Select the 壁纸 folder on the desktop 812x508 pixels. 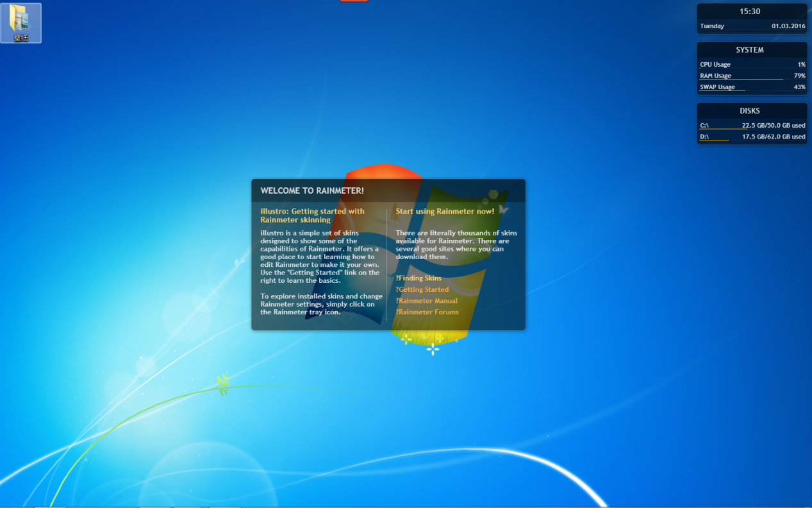[22, 23]
